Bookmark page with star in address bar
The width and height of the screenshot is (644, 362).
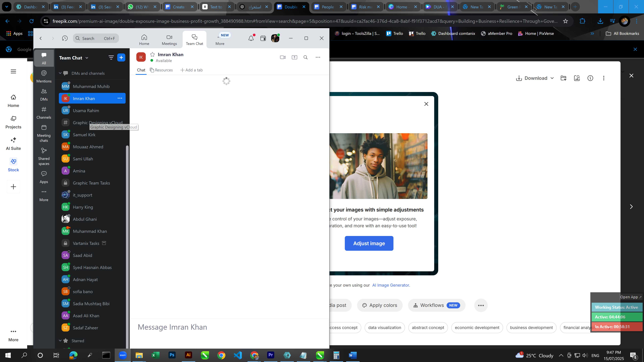coord(565,21)
